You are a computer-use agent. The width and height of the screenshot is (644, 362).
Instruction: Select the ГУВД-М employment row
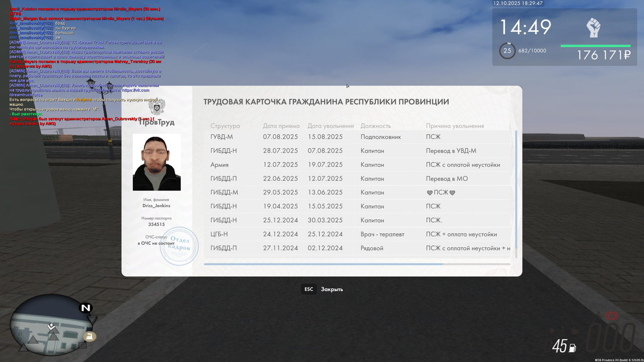click(x=352, y=136)
